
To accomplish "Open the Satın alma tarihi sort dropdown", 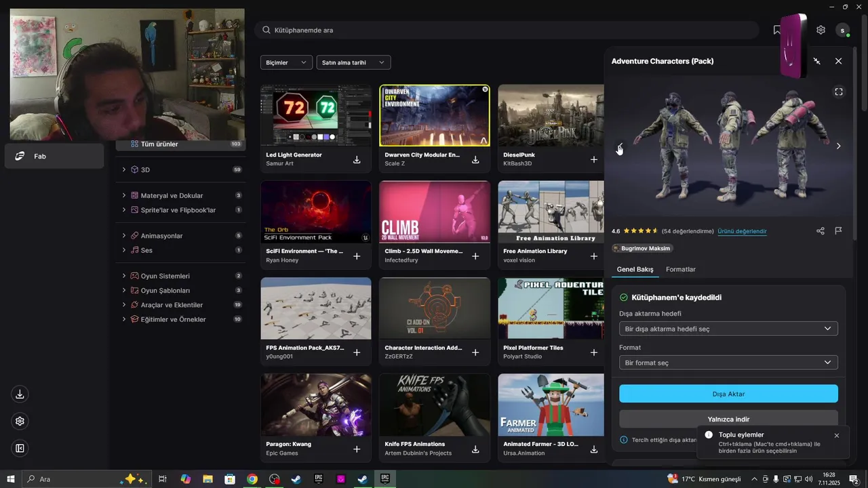I will pyautogui.click(x=353, y=62).
